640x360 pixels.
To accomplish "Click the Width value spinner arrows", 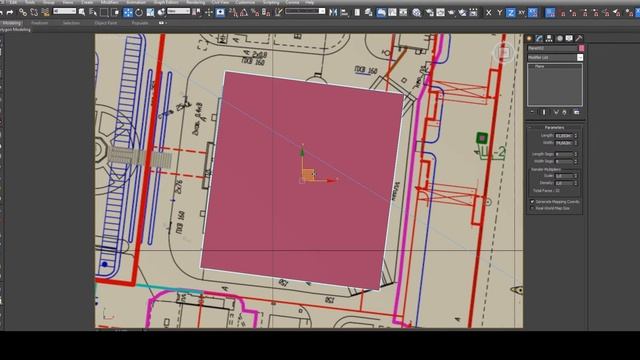I will click(x=576, y=143).
